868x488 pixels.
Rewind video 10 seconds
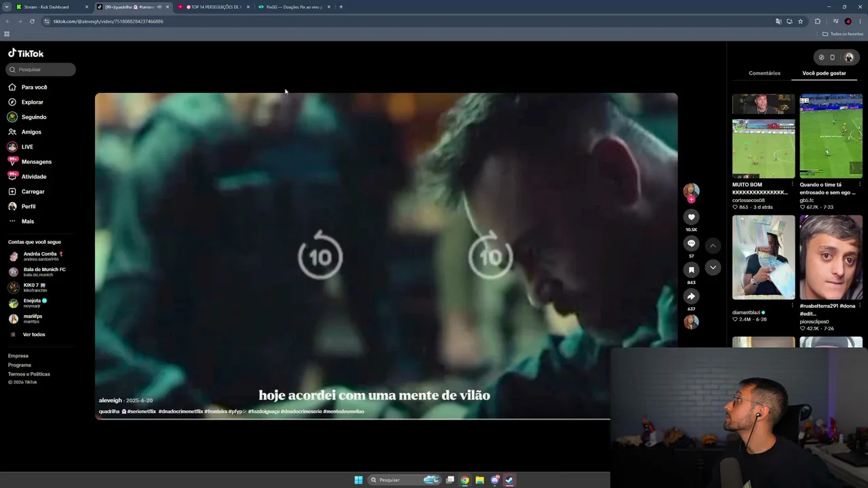[320, 256]
